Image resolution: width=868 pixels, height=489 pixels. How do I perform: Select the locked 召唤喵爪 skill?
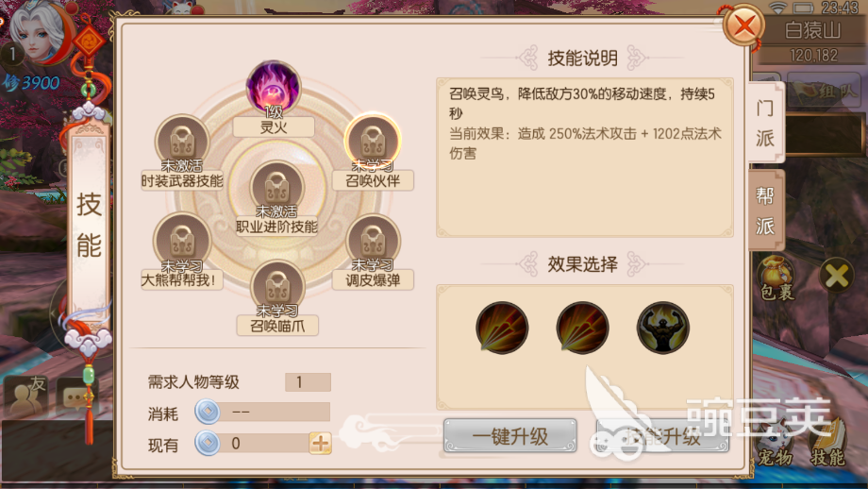(277, 286)
